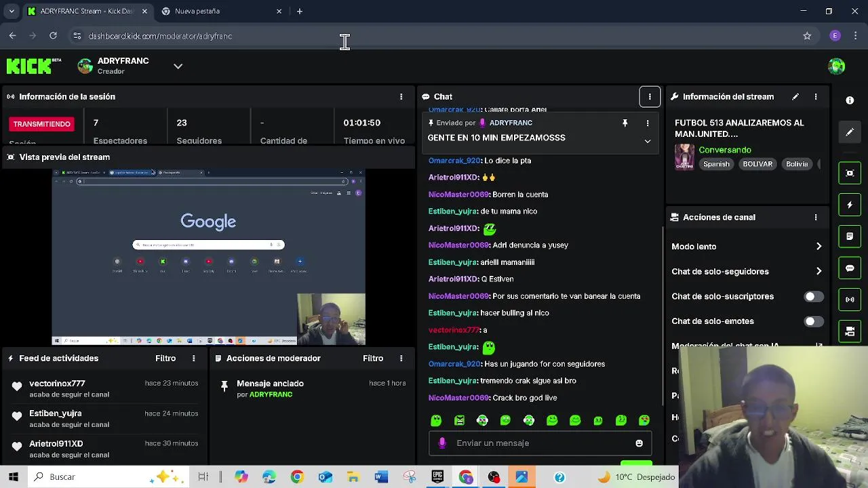
Task: Click the Windows taskbar Buscar search box
Action: point(108,477)
